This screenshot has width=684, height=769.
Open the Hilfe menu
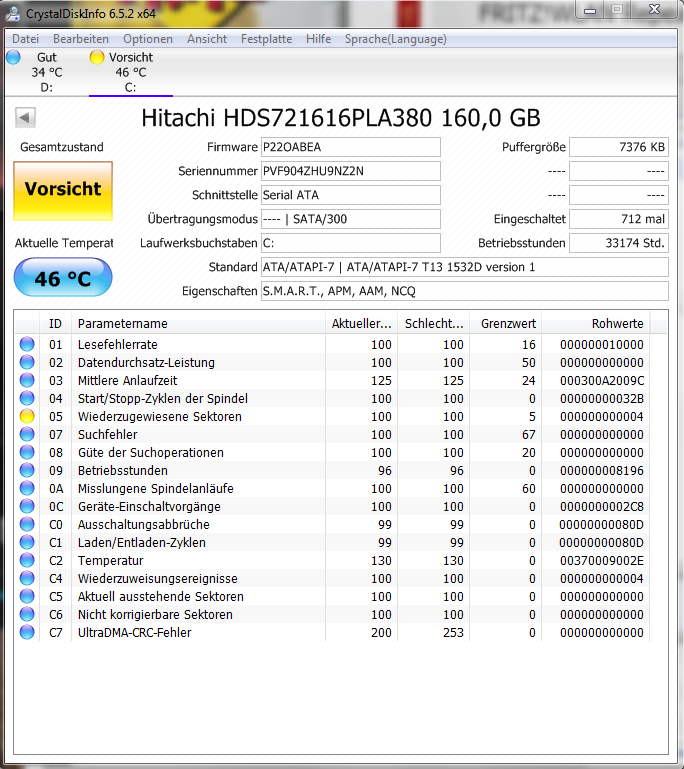coord(318,39)
